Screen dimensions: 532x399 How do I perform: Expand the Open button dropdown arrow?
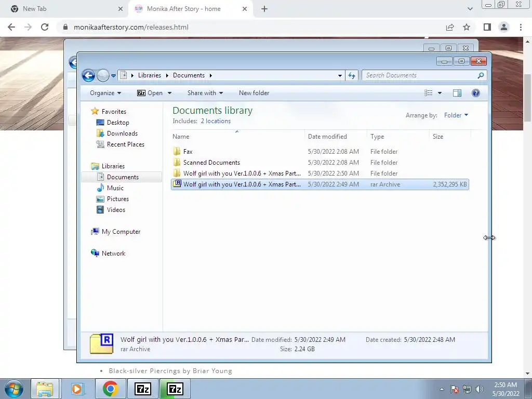170,93
